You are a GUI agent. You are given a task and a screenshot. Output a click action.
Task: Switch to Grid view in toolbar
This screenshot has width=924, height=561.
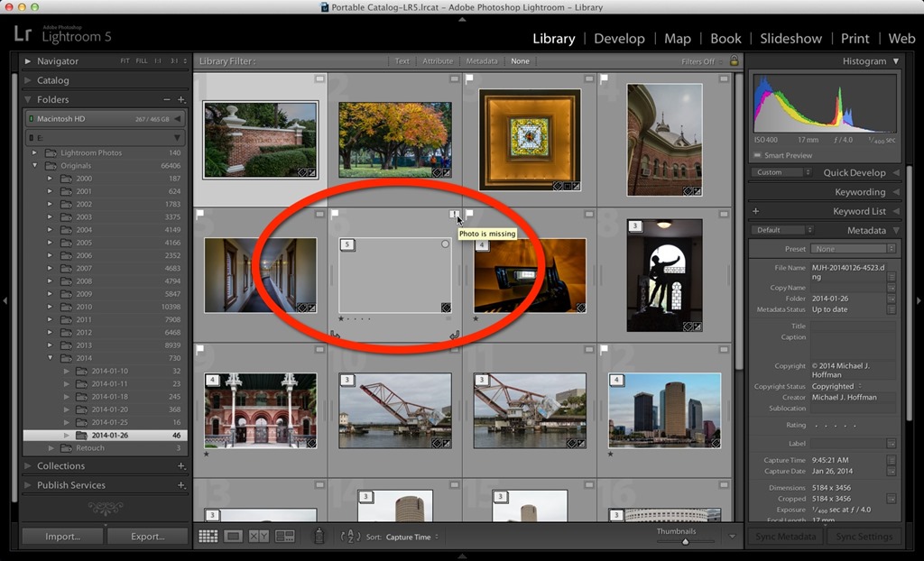point(208,537)
